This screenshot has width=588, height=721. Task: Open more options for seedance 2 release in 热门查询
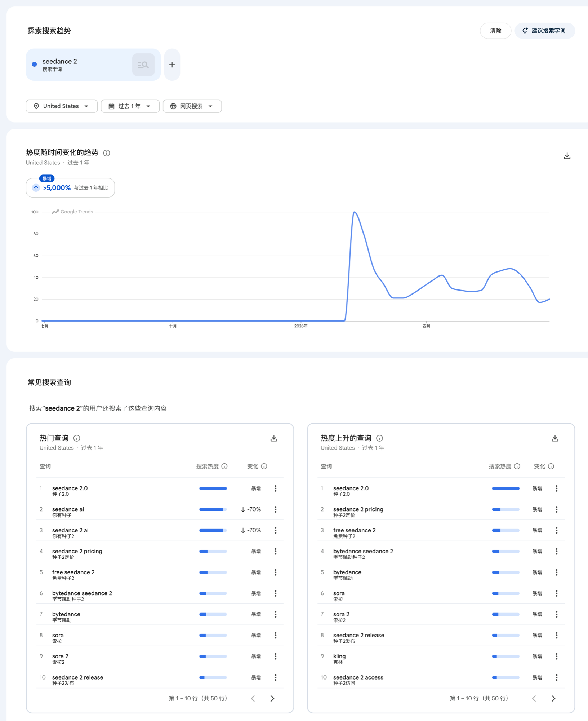[276, 677]
